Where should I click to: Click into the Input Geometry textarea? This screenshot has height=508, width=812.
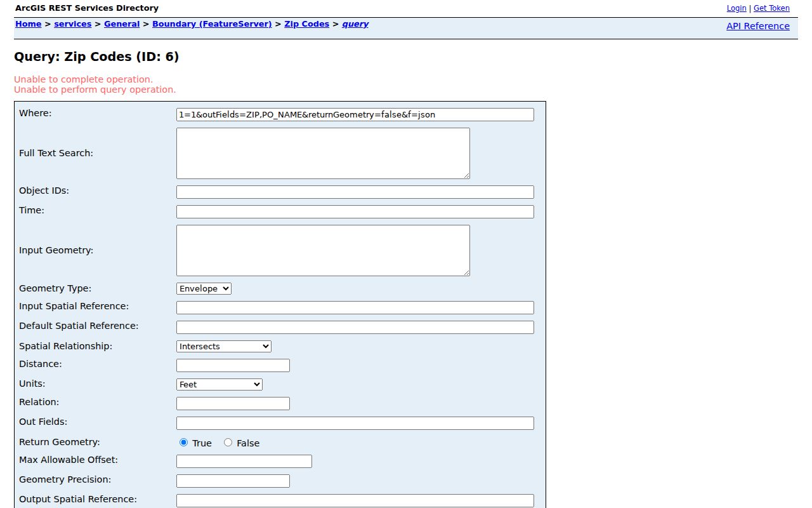pyautogui.click(x=323, y=250)
